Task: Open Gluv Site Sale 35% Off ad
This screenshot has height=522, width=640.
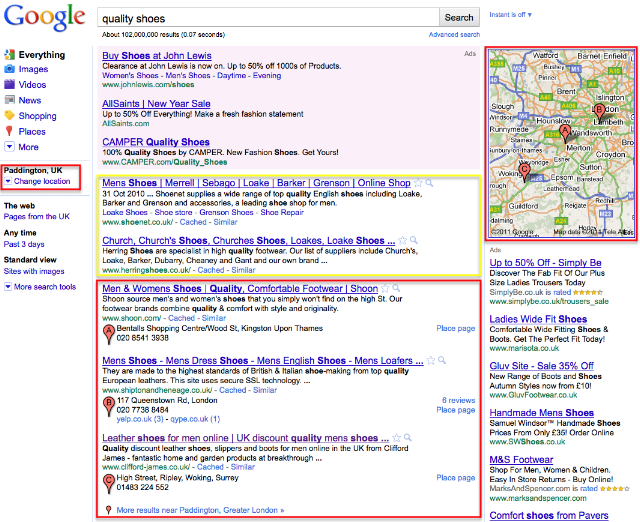Action: pyautogui.click(x=541, y=366)
